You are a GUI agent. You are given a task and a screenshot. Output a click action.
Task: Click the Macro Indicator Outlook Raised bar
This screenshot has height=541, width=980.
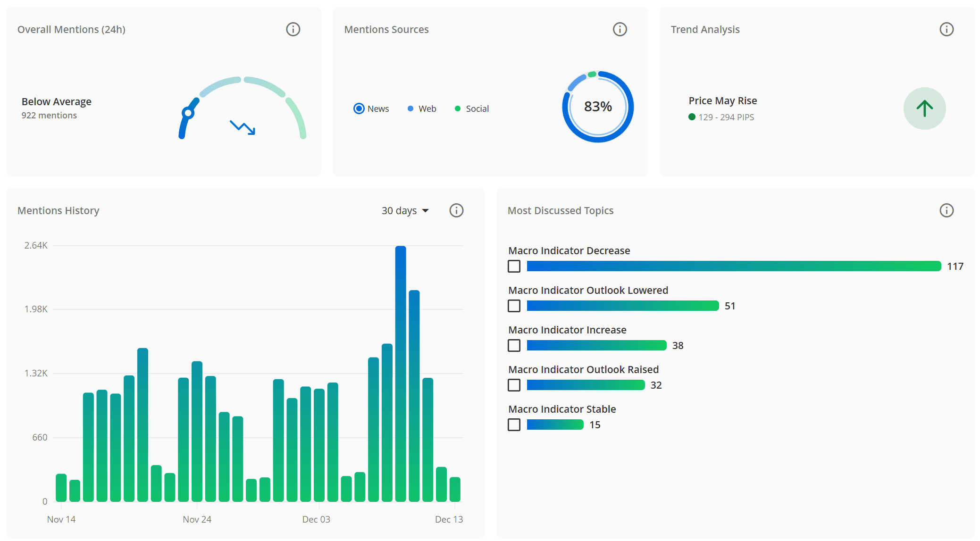585,385
